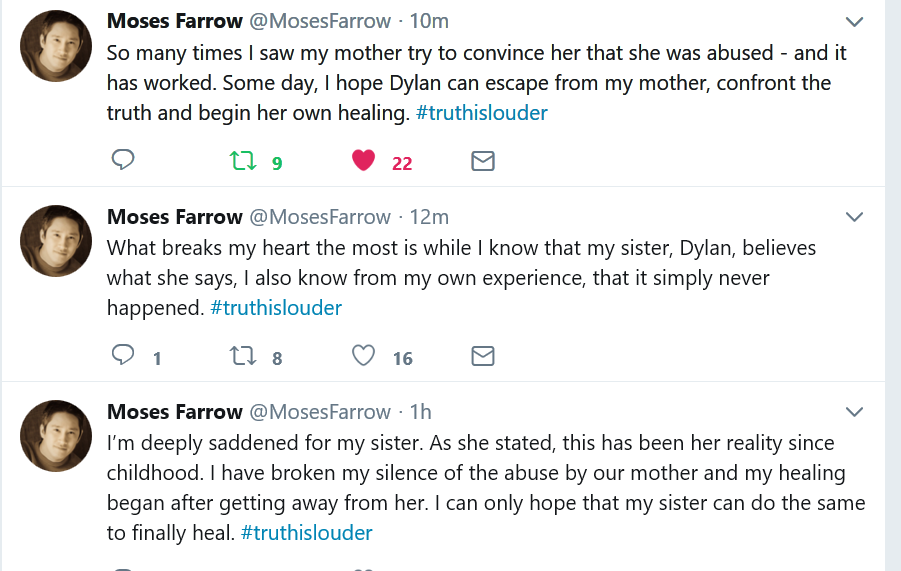Image resolution: width=901 pixels, height=571 pixels.
Task: Reply to the 12m-old tweet
Action: [x=123, y=355]
